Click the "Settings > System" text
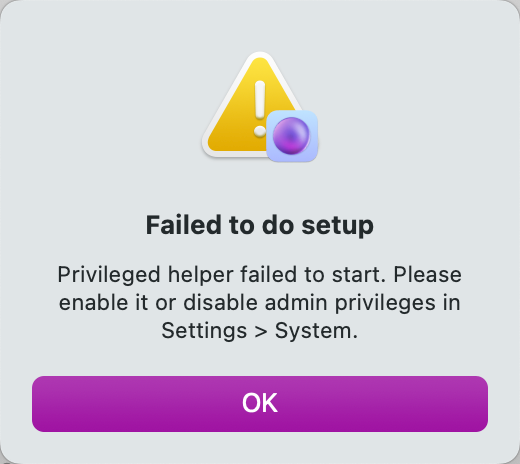The height and width of the screenshot is (464, 520). pyautogui.click(x=260, y=331)
